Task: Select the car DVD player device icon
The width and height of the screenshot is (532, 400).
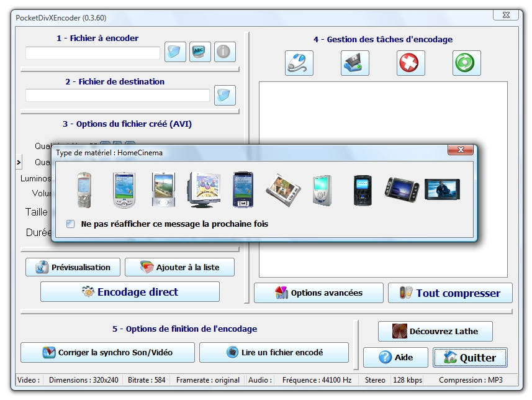Action: click(x=402, y=190)
